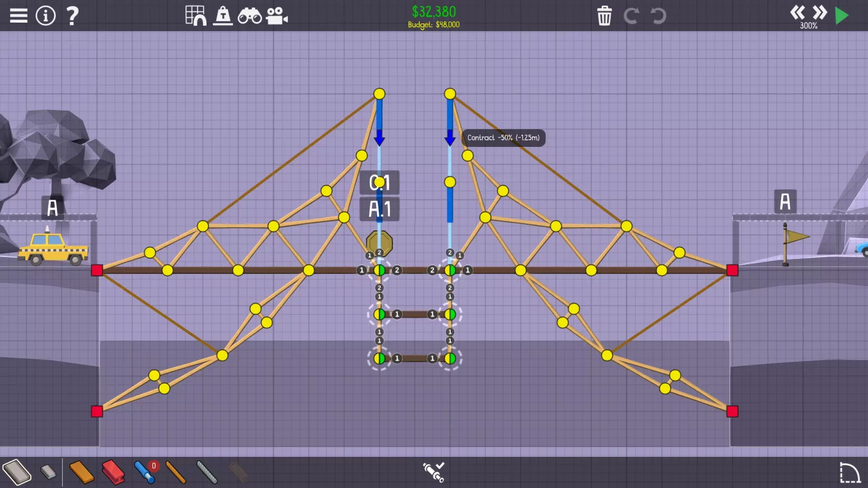Screen dimensions: 868x488
Task: Click the binoculars view icon
Action: click(250, 17)
